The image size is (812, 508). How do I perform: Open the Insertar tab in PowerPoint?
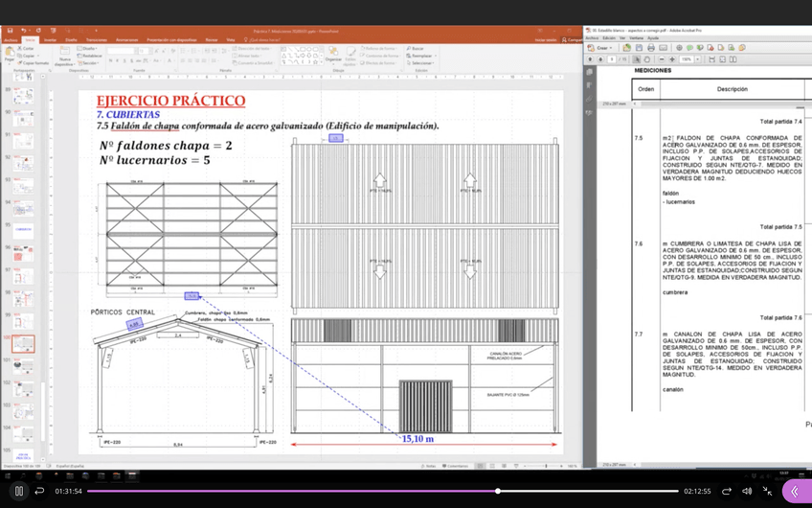(50, 40)
